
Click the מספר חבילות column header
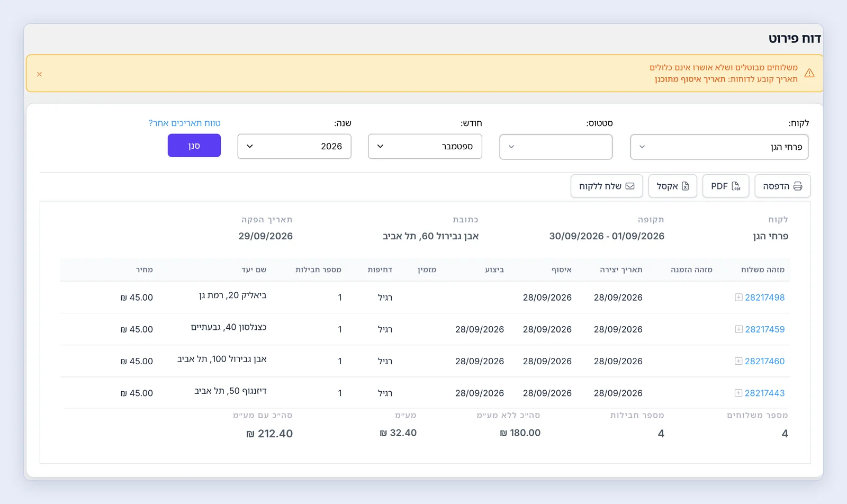click(x=318, y=269)
